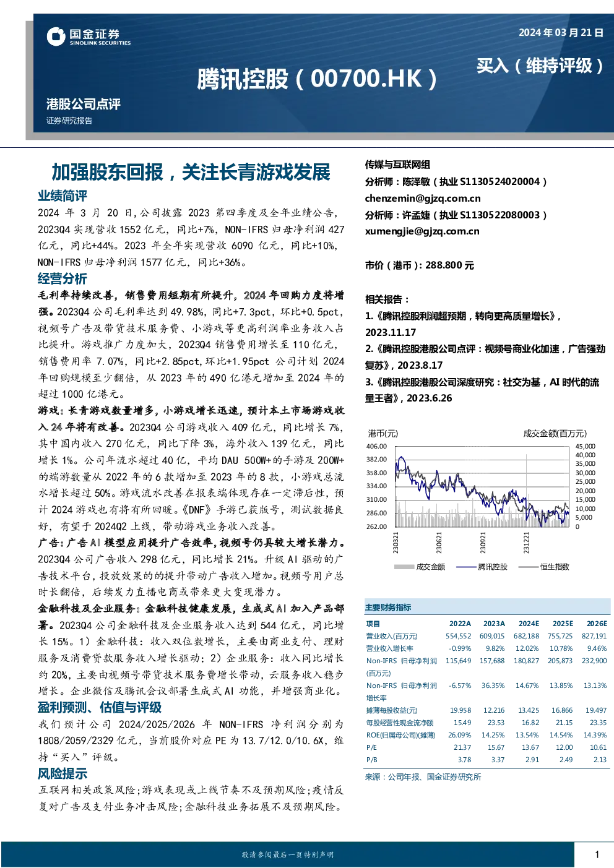614x868 pixels.
Task: Select the 每股经营性现金流净额 row label
Action: coord(400,723)
